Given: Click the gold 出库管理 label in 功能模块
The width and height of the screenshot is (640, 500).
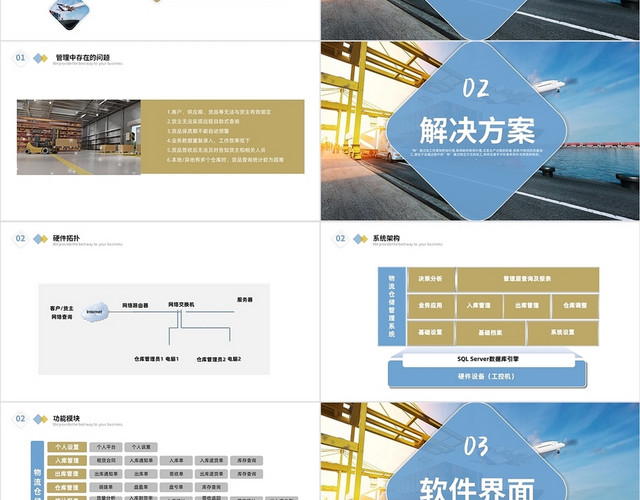Looking at the screenshot, I should 67,474.
